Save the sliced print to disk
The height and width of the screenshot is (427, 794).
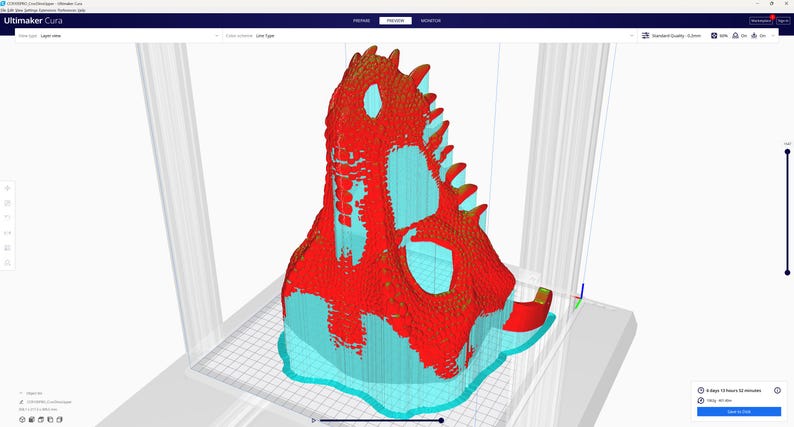(739, 412)
